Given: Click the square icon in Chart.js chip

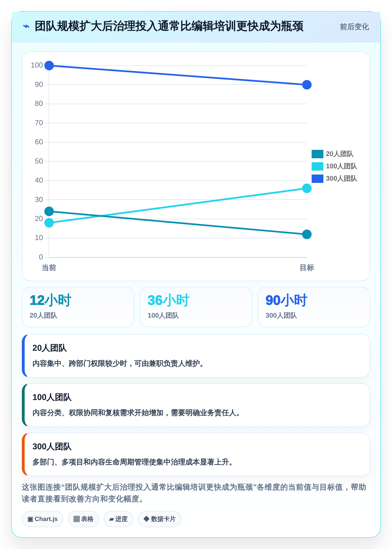Looking at the screenshot, I should click(x=30, y=519).
